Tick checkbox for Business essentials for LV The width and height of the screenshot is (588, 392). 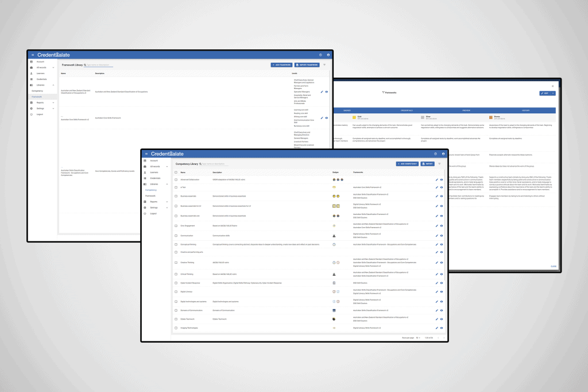coord(176,206)
